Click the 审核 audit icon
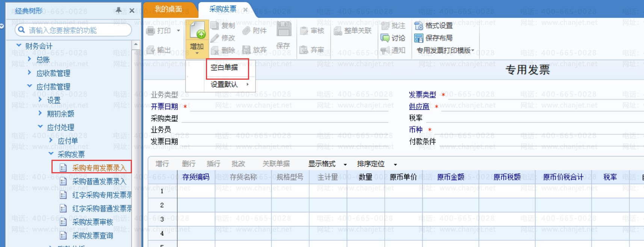The image size is (644, 247). click(x=304, y=31)
